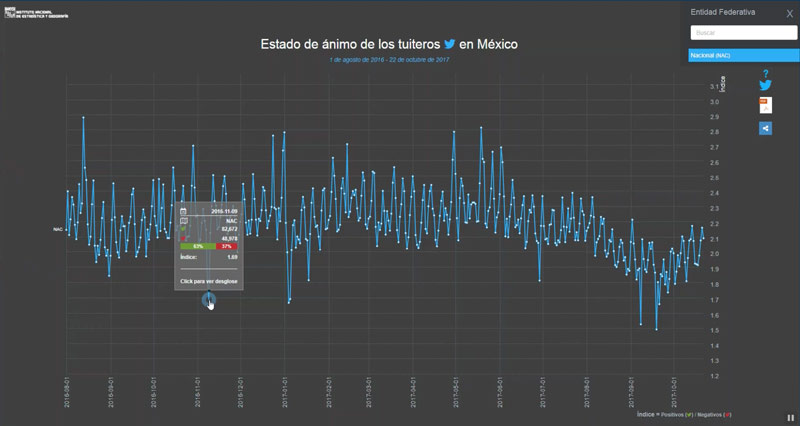
Task: Focus the Buscar search field
Action: pyautogui.click(x=743, y=33)
